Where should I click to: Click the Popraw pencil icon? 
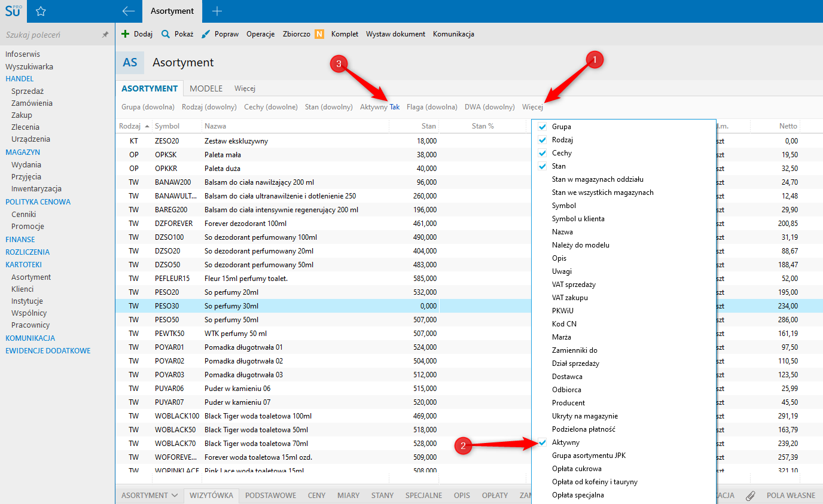click(205, 34)
